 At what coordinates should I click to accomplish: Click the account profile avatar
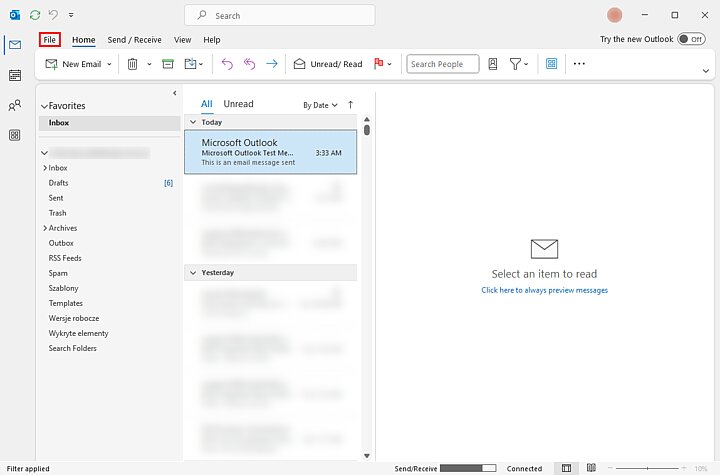(614, 15)
